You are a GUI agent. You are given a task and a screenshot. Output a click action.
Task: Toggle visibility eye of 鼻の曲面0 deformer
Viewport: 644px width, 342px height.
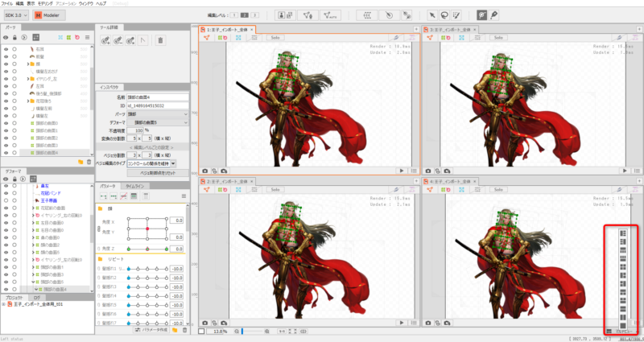[6, 237]
